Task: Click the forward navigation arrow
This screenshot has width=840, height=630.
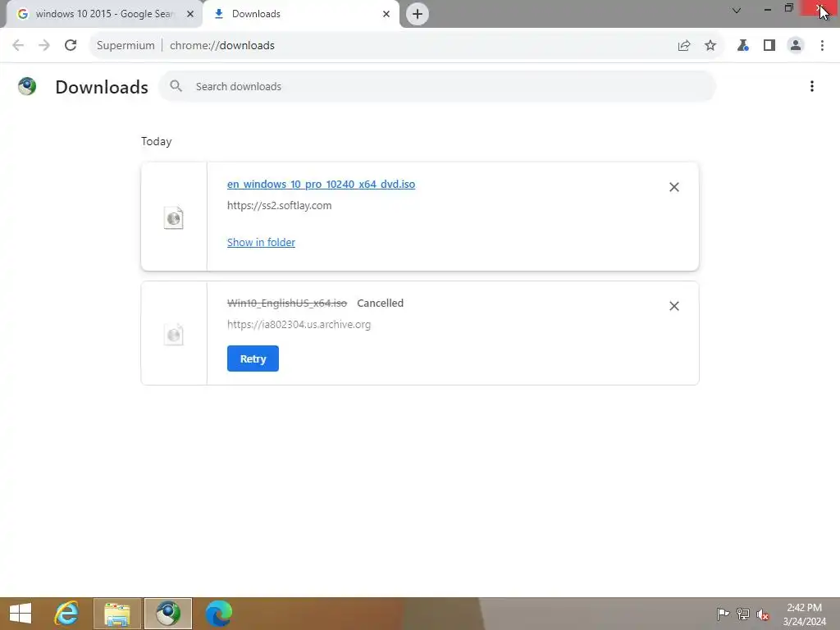Action: point(44,46)
